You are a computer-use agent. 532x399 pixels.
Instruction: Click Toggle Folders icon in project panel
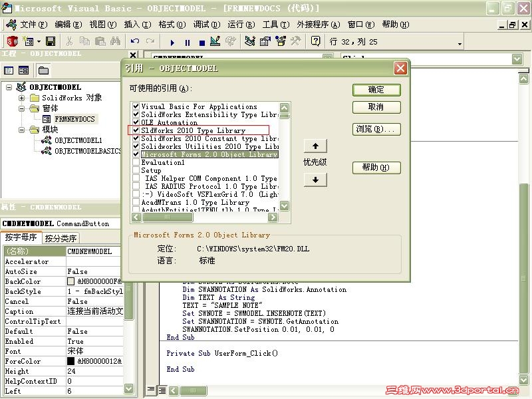[x=43, y=70]
